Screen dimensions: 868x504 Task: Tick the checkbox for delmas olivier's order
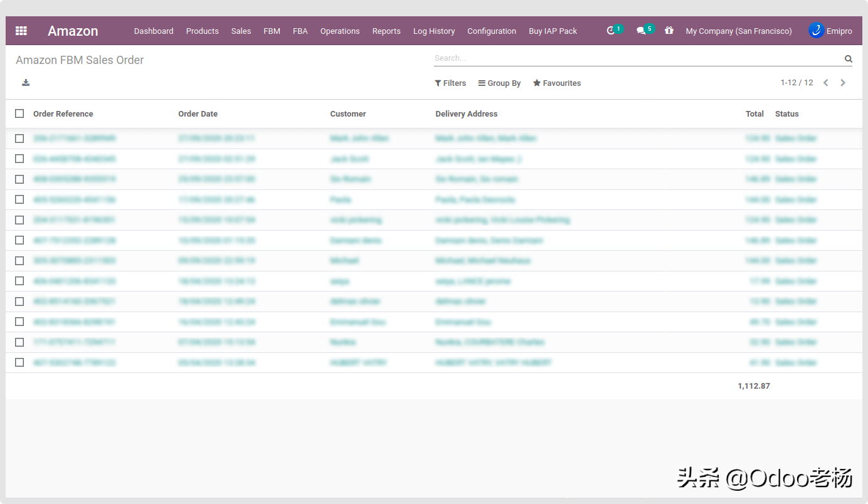19,302
